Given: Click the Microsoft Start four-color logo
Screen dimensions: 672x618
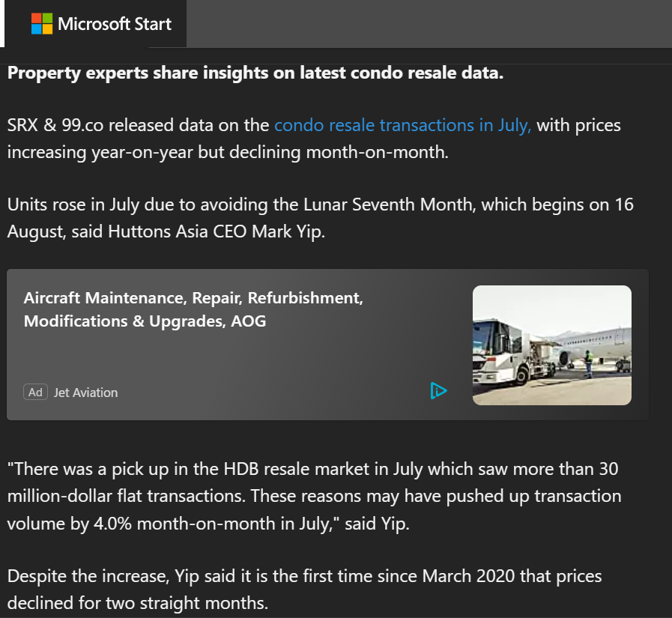Looking at the screenshot, I should tap(42, 23).
